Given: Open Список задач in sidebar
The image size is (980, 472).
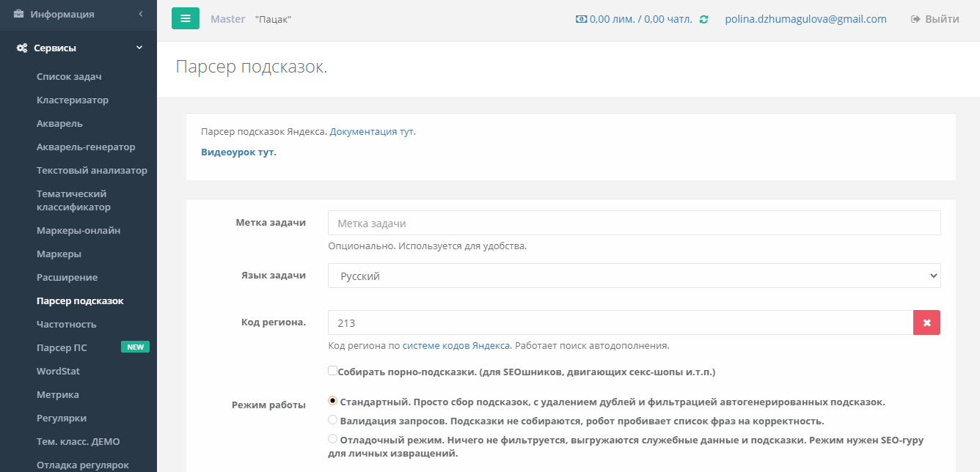Looking at the screenshot, I should 69,77.
